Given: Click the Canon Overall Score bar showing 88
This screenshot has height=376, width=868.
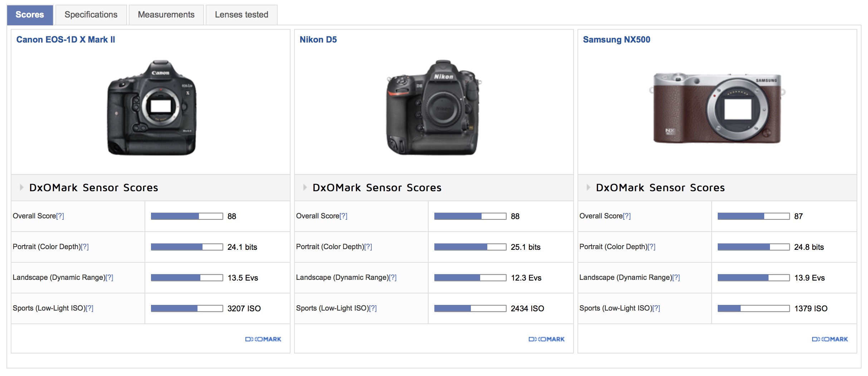Looking at the screenshot, I should coord(187,216).
